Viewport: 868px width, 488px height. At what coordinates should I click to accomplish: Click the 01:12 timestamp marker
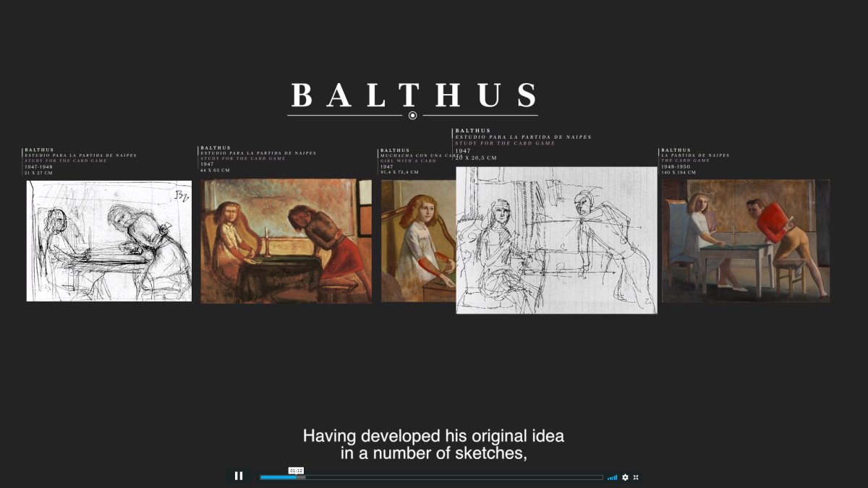(296, 471)
